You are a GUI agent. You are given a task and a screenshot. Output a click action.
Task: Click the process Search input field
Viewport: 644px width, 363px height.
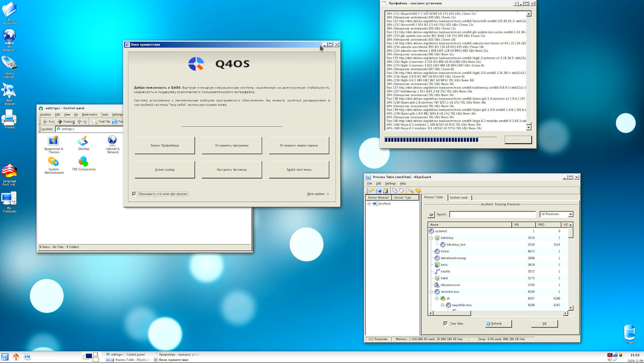click(488, 214)
